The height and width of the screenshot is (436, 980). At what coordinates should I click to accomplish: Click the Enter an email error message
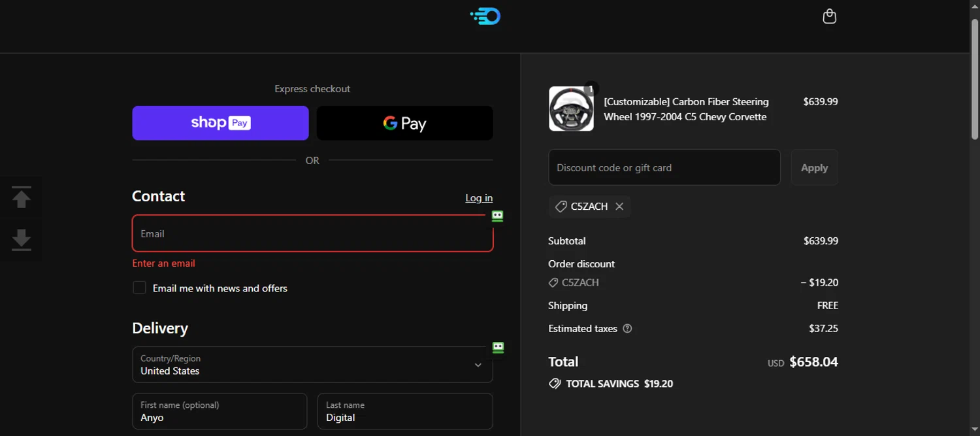pos(163,263)
